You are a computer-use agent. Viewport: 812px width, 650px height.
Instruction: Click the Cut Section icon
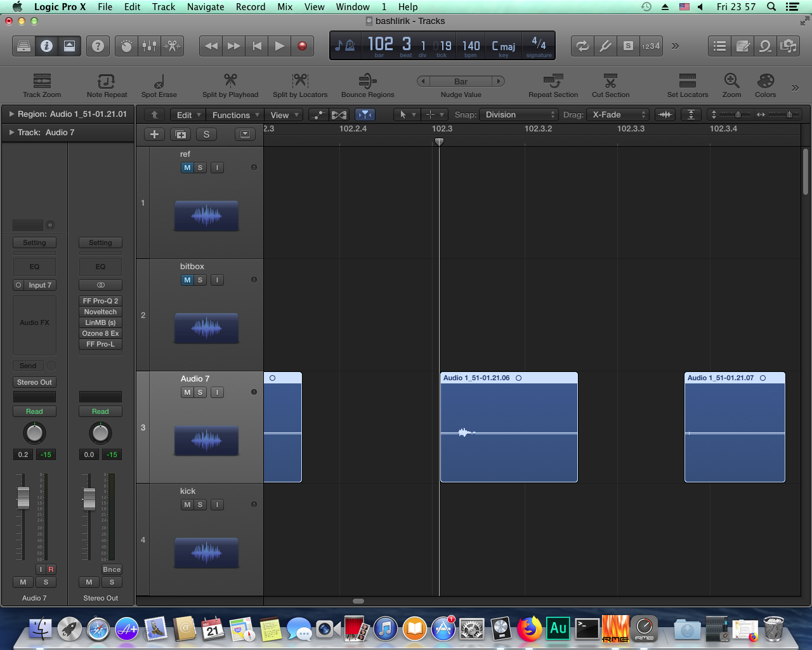tap(610, 81)
